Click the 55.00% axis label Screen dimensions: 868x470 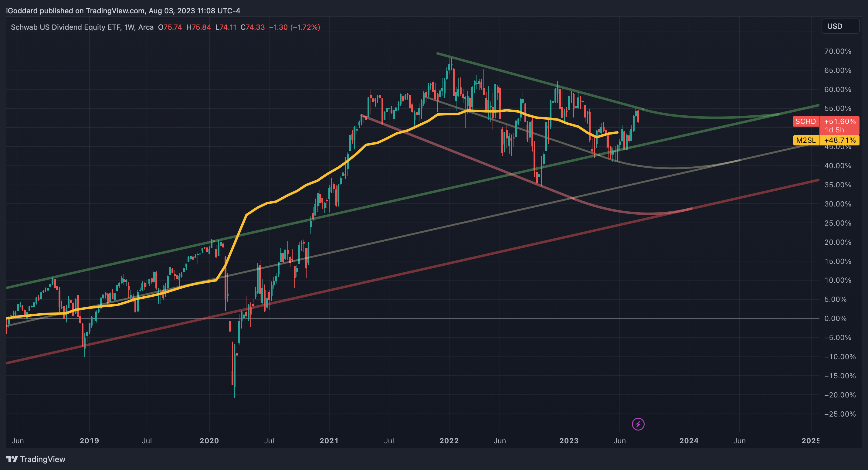click(x=838, y=108)
